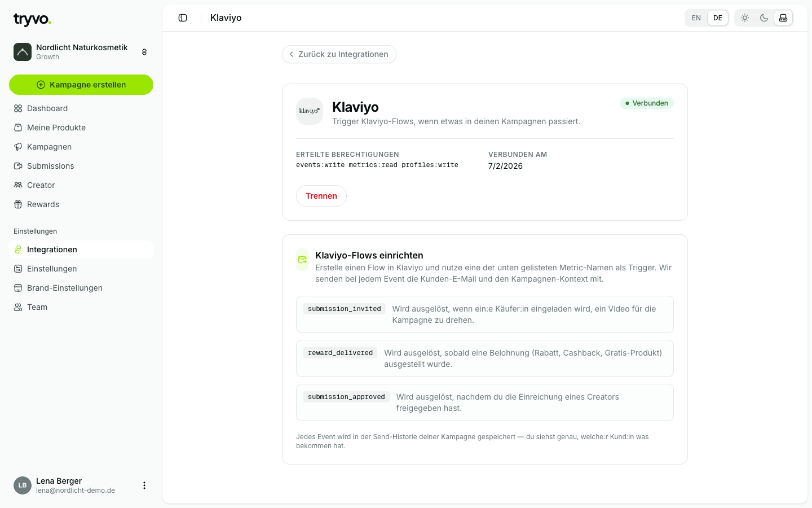Select the submission_approved metric name
The width and height of the screenshot is (812, 508).
[x=346, y=397]
